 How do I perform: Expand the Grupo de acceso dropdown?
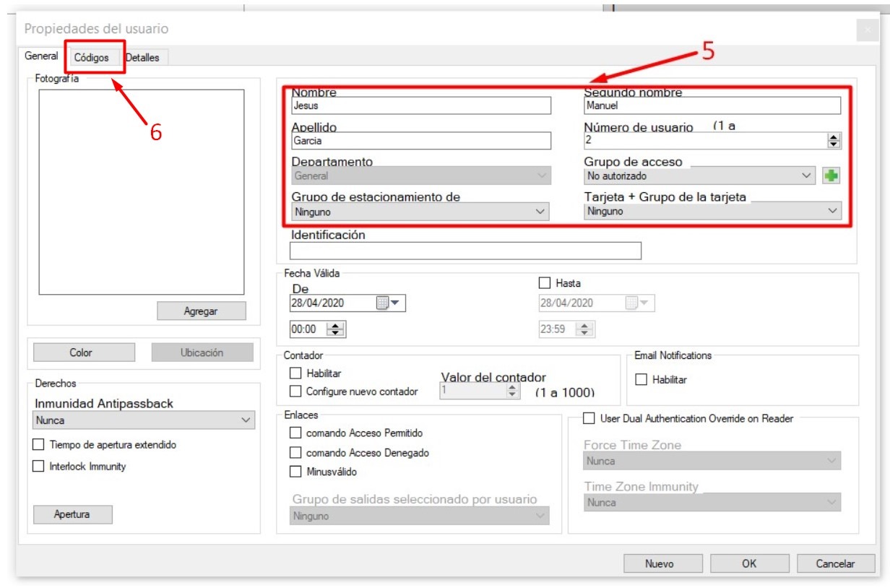click(x=699, y=176)
